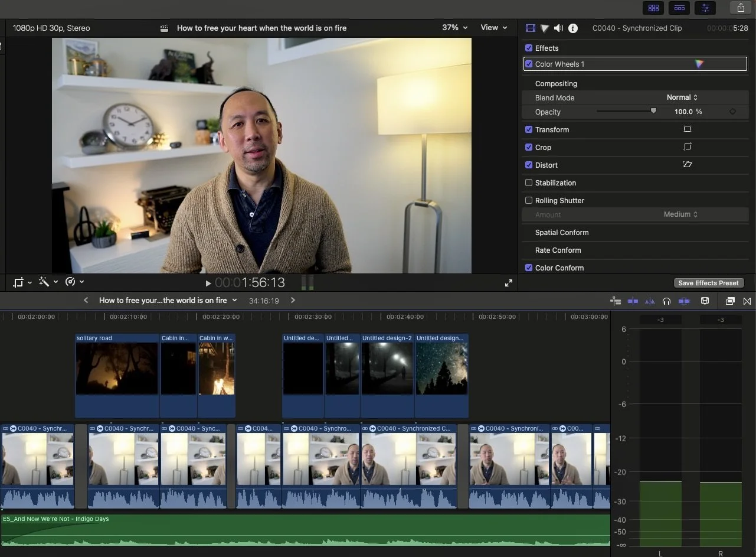This screenshot has width=756, height=557.
Task: Click the Opacity slider handle
Action: (x=653, y=110)
